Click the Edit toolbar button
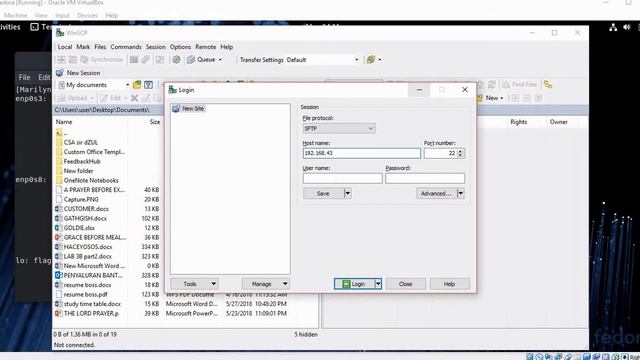 coord(113,98)
